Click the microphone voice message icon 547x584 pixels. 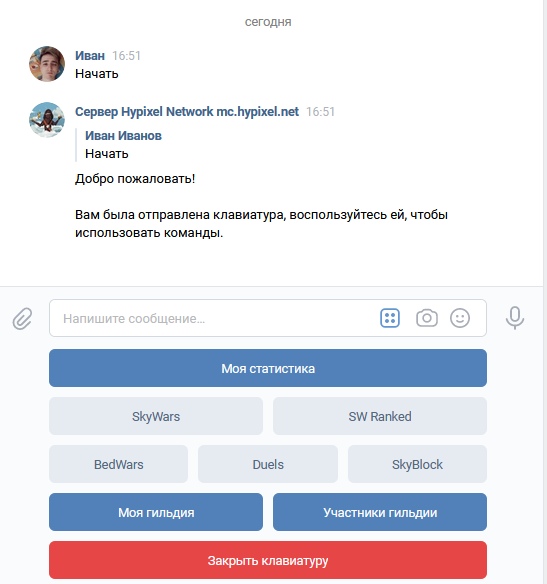click(515, 318)
